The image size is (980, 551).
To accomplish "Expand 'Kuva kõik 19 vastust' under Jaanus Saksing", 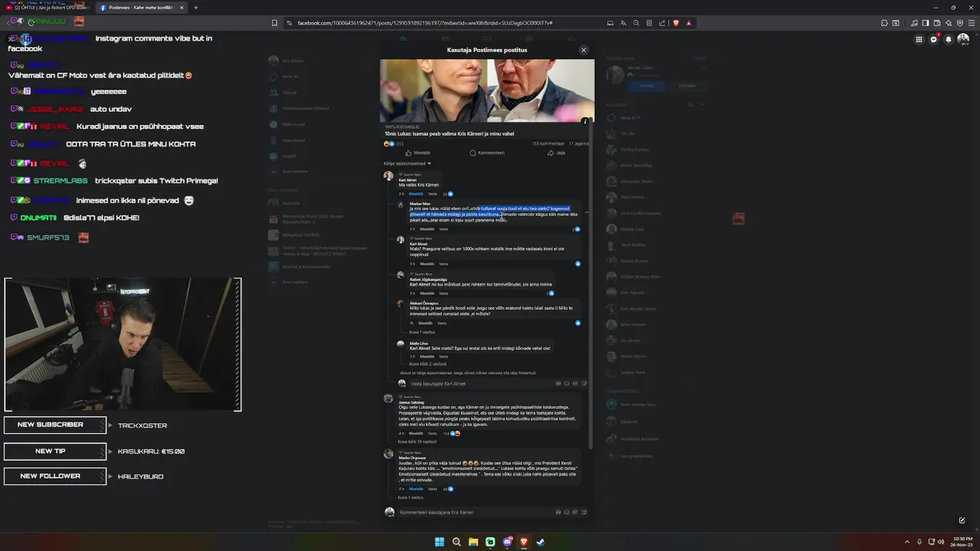I will point(417,442).
